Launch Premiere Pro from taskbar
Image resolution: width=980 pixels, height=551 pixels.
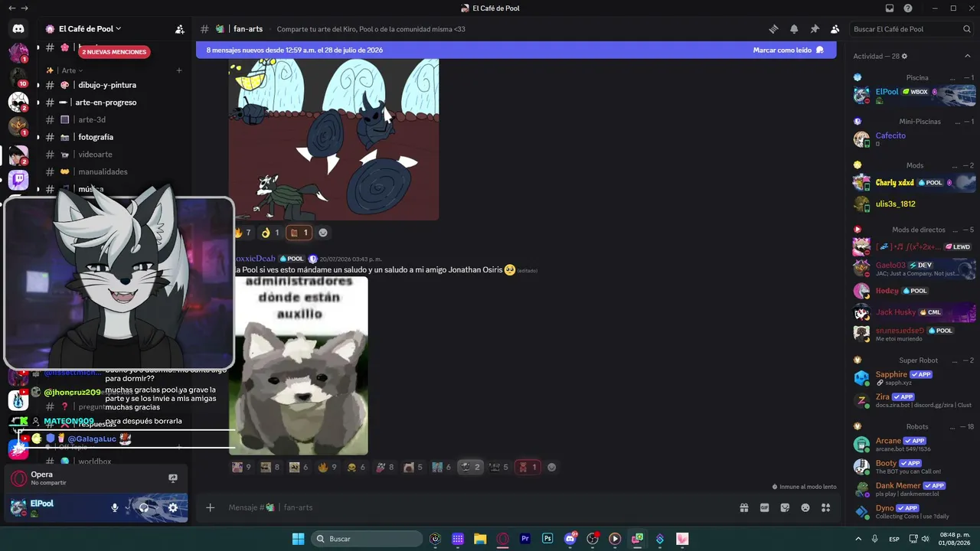(x=525, y=539)
